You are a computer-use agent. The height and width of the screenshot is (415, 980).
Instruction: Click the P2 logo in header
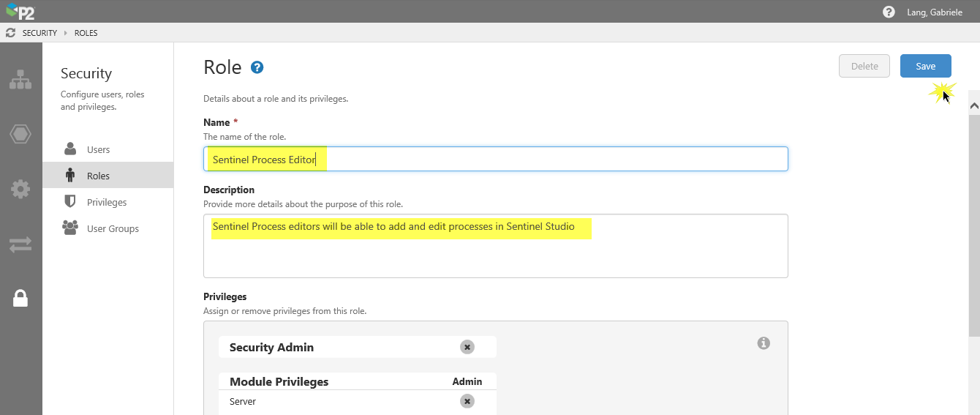(x=20, y=12)
